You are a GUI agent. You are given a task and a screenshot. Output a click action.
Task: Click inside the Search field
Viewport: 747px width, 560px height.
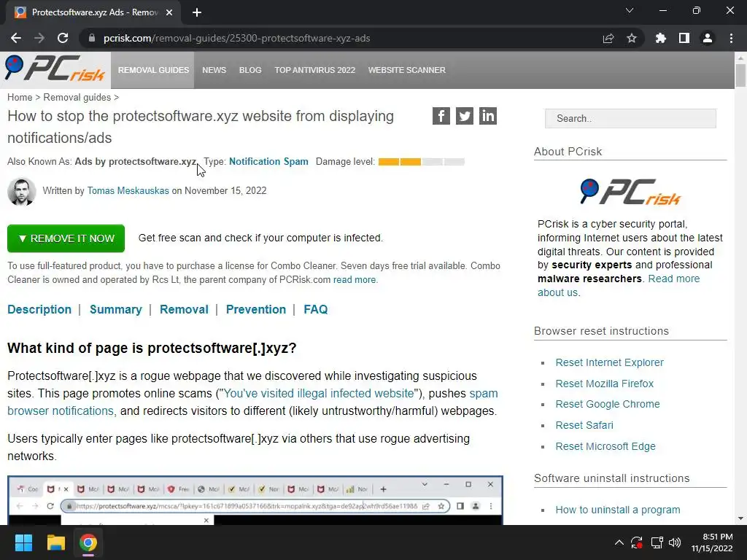tap(630, 118)
